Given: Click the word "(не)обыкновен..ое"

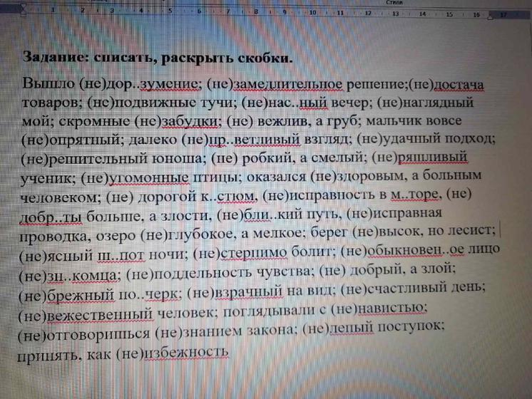Looking at the screenshot, I should pyautogui.click(x=401, y=251).
